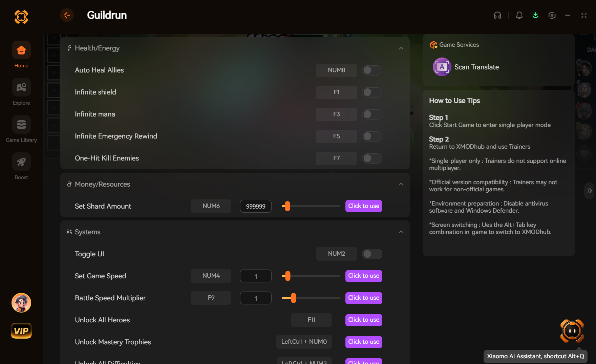Click the XMODhub logo icon
596x364 pixels.
[x=21, y=17]
